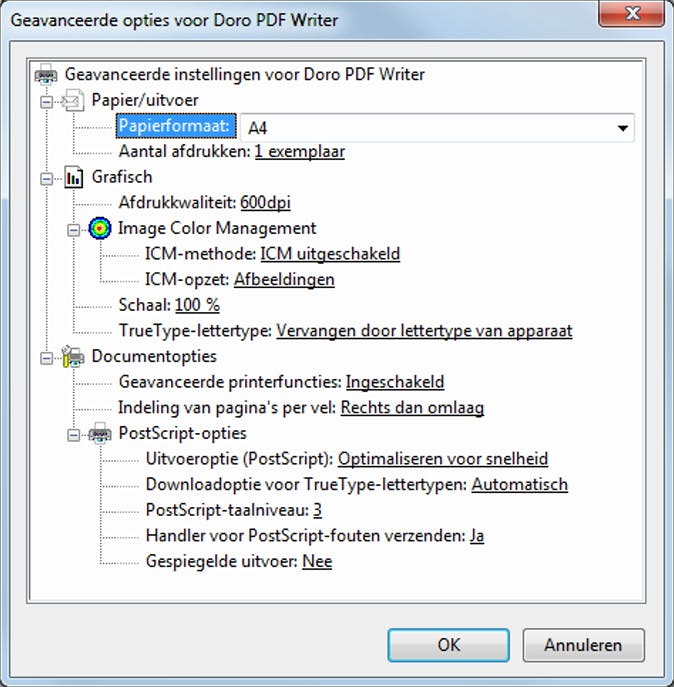
Task: Click the Uitvoeroptie (PostScript) label
Action: pos(240,459)
